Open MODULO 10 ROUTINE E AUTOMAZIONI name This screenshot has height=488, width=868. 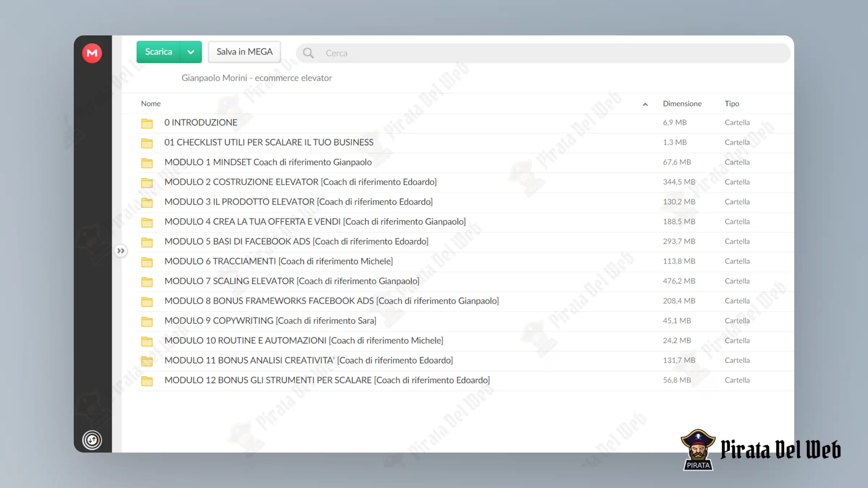[x=304, y=341]
